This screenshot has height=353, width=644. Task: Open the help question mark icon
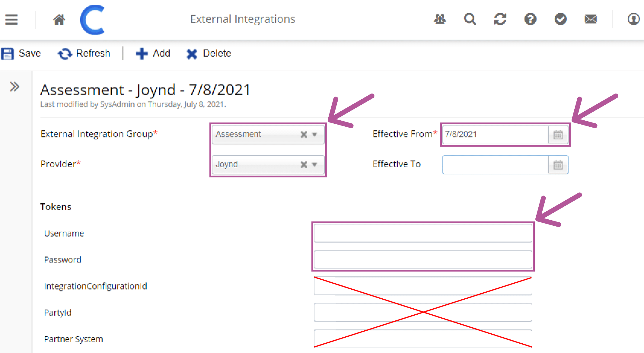click(x=530, y=19)
